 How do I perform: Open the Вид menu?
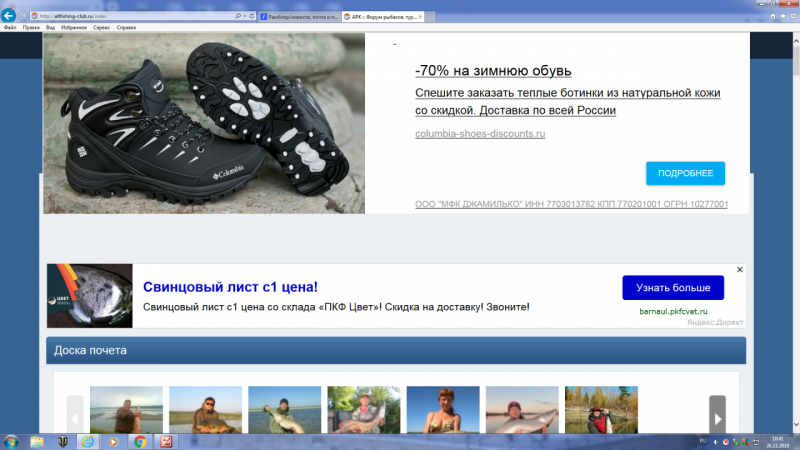click(51, 28)
